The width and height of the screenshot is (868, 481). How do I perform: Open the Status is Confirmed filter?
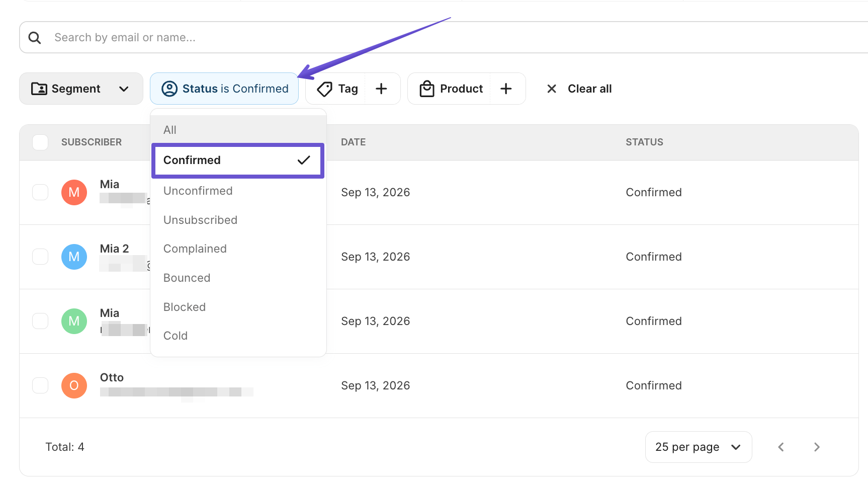tap(224, 89)
